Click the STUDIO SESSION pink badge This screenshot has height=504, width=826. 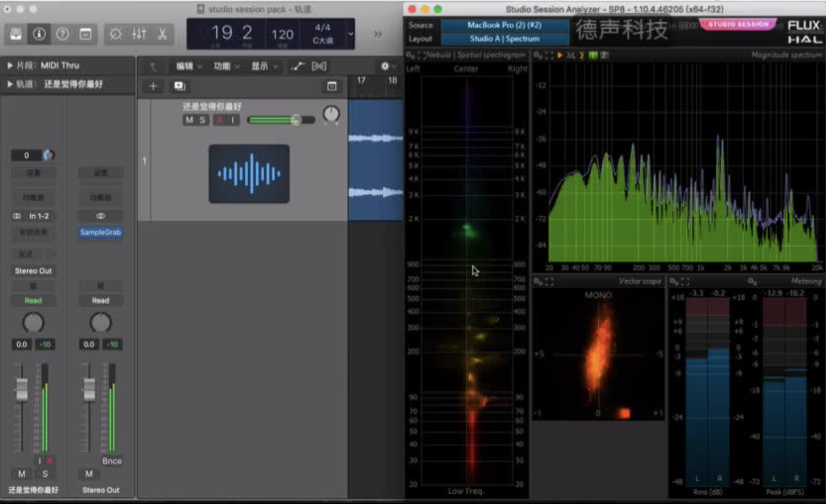(738, 24)
